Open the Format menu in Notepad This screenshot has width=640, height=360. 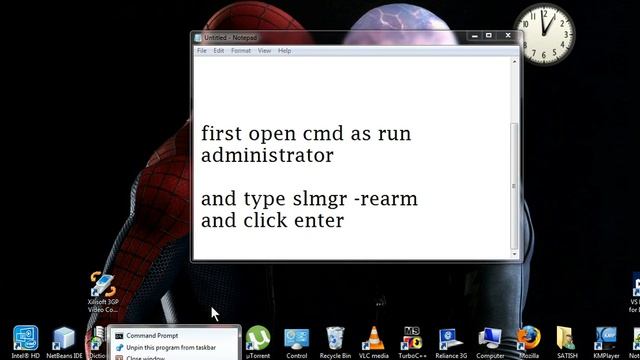coord(241,51)
